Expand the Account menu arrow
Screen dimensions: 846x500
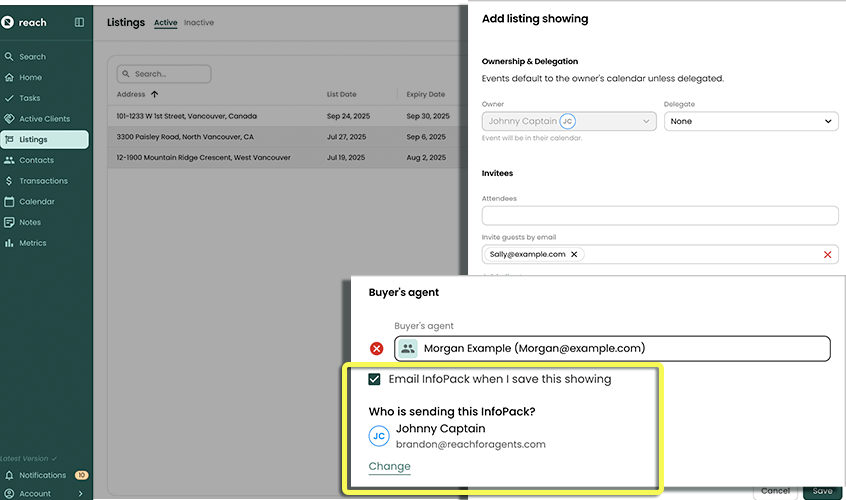click(x=80, y=493)
